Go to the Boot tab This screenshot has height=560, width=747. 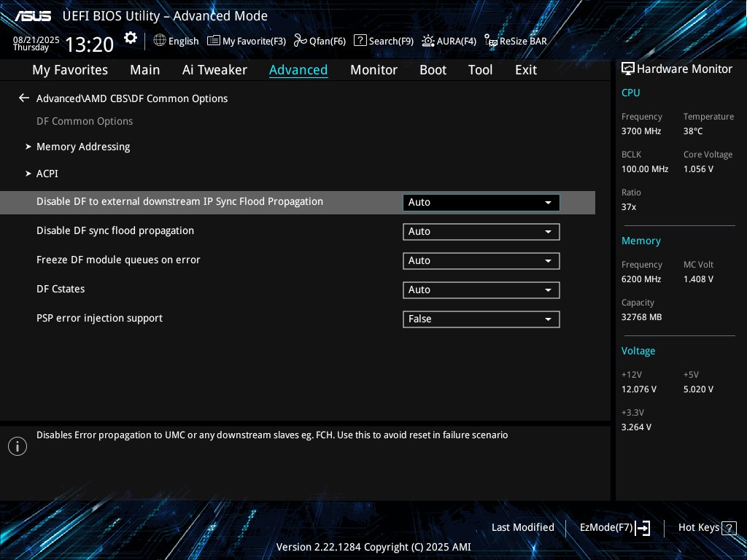point(433,70)
